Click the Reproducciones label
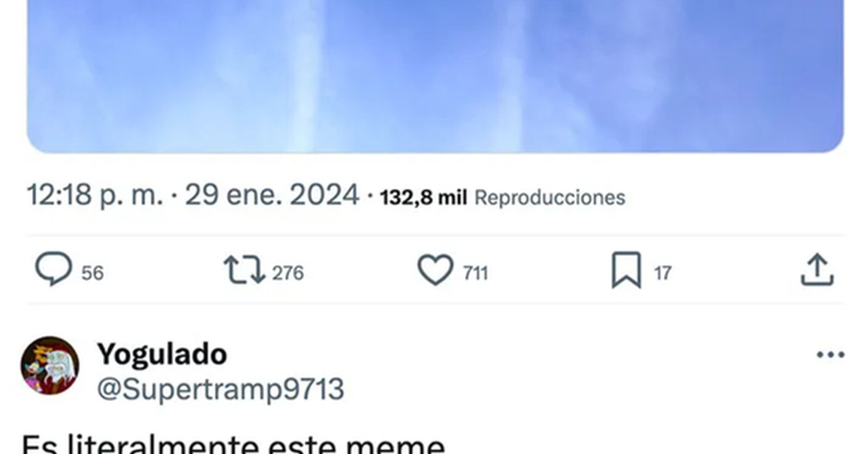Image resolution: width=868 pixels, height=454 pixels. [x=550, y=197]
